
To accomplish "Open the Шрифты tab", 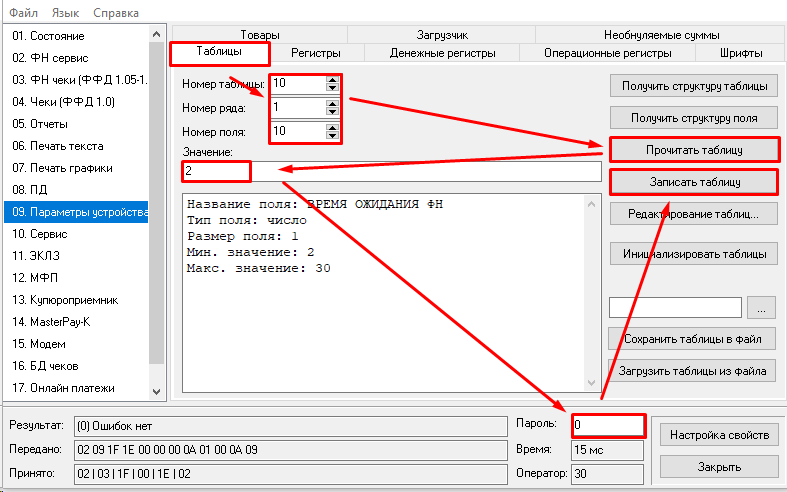I will [x=741, y=52].
